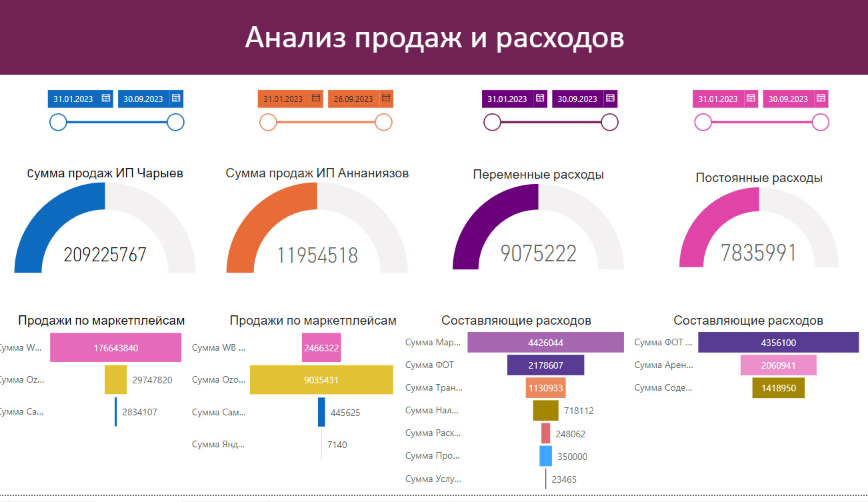Open calendar for pink slicer end date
This screenshot has width=868, height=502.
(x=820, y=98)
